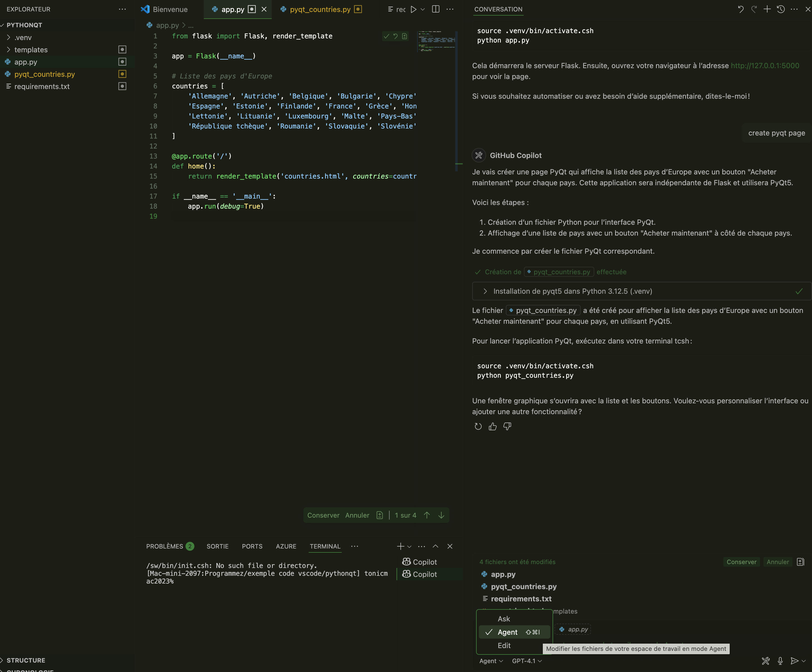Open the chat history clock icon
812x672 pixels.
click(x=781, y=9)
